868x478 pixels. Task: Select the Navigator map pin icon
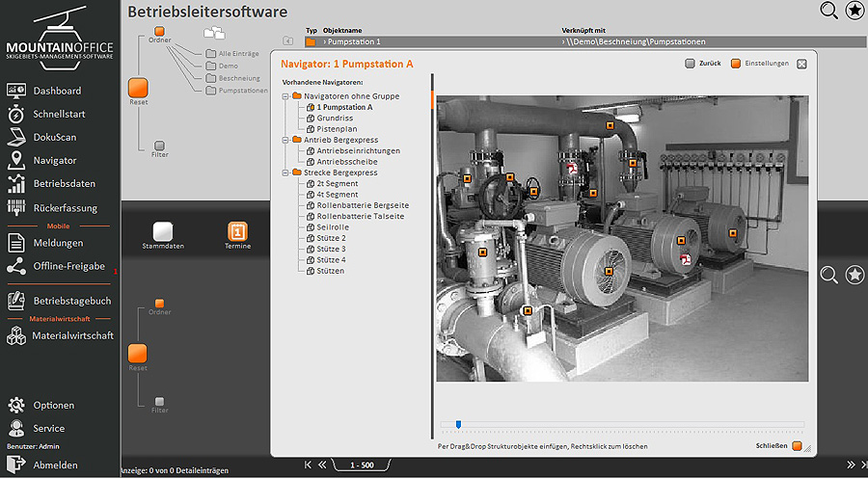click(x=16, y=160)
